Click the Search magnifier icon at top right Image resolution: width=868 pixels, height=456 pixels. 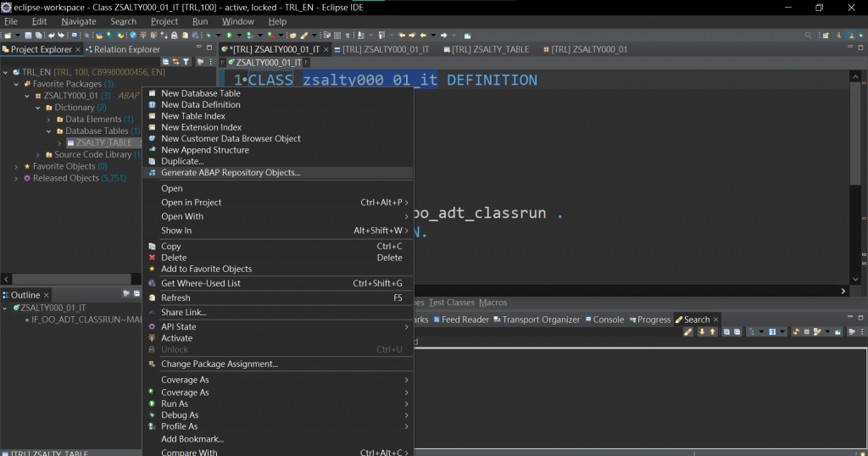(x=808, y=36)
